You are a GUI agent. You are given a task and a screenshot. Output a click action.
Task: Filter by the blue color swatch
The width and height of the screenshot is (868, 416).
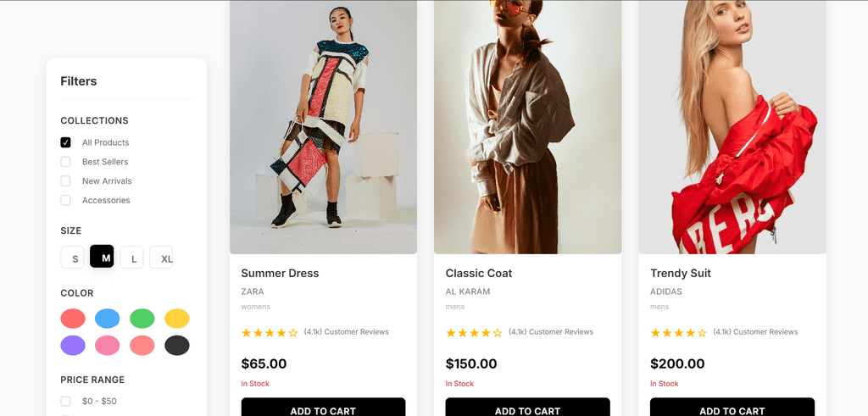(x=108, y=319)
